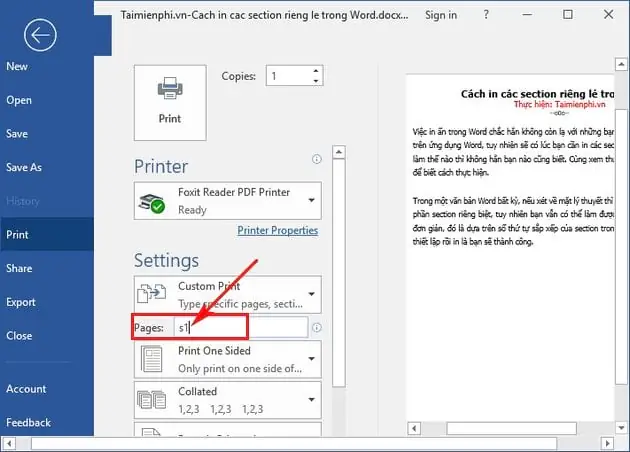The height and width of the screenshot is (452, 630).
Task: Click the Printer info icon
Action: click(x=317, y=159)
